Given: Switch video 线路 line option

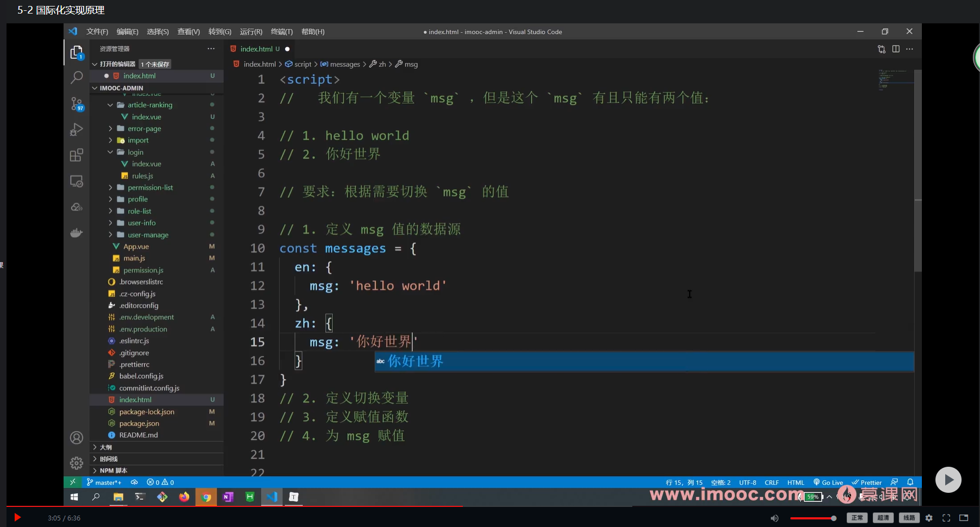Looking at the screenshot, I should coord(909,518).
